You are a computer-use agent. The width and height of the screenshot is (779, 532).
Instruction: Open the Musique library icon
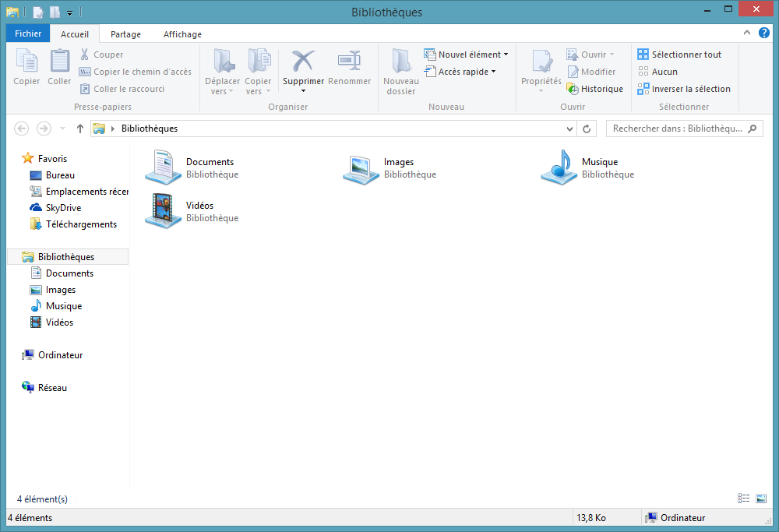point(559,167)
